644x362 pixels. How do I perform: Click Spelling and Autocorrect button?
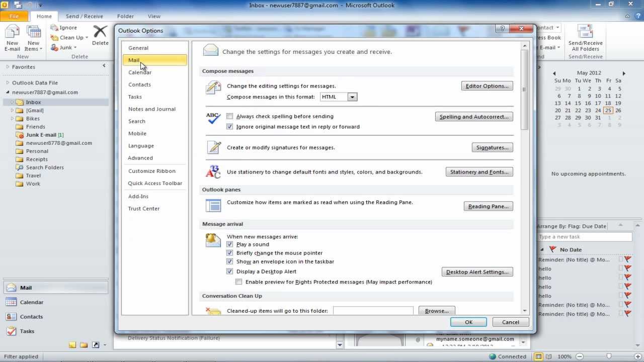[474, 117]
